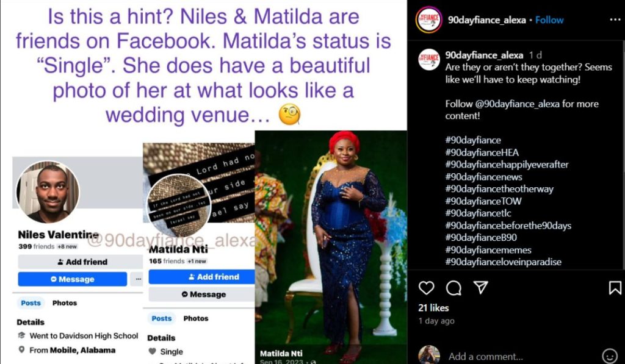
Task: Open the #90dayfianceloveinparadise hashtag
Action: pos(503,262)
